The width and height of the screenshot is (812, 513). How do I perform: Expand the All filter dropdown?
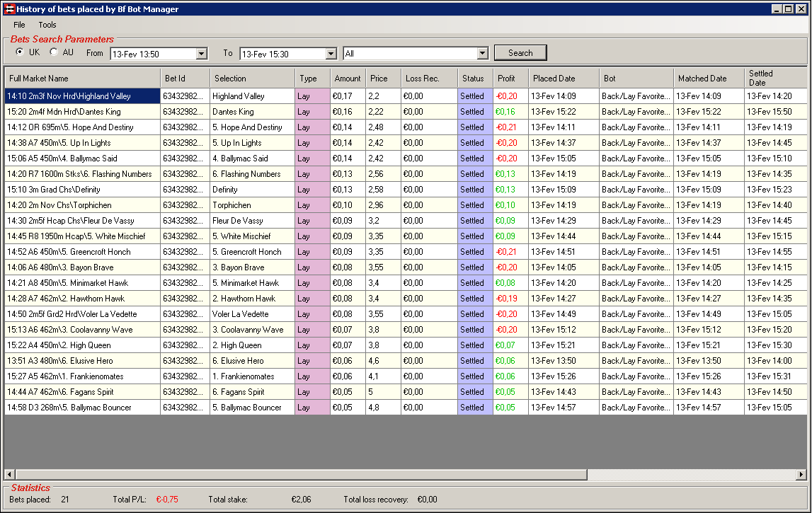click(x=482, y=53)
